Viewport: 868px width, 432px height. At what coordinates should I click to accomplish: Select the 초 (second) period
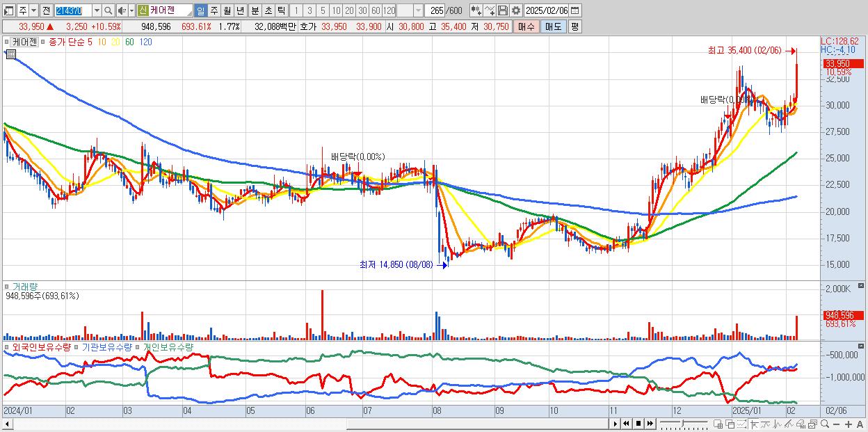click(268, 10)
